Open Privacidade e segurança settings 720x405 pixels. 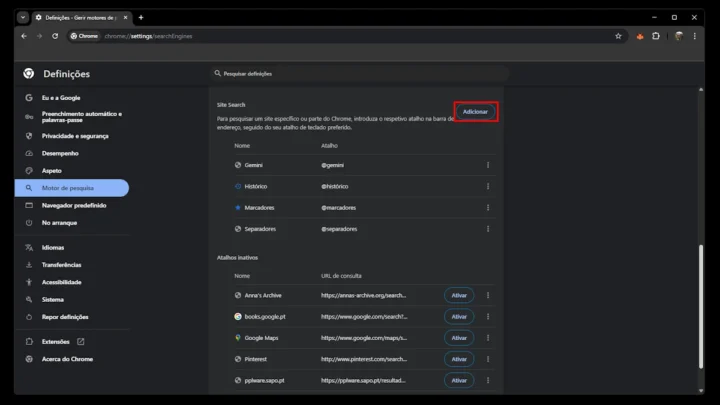point(75,136)
